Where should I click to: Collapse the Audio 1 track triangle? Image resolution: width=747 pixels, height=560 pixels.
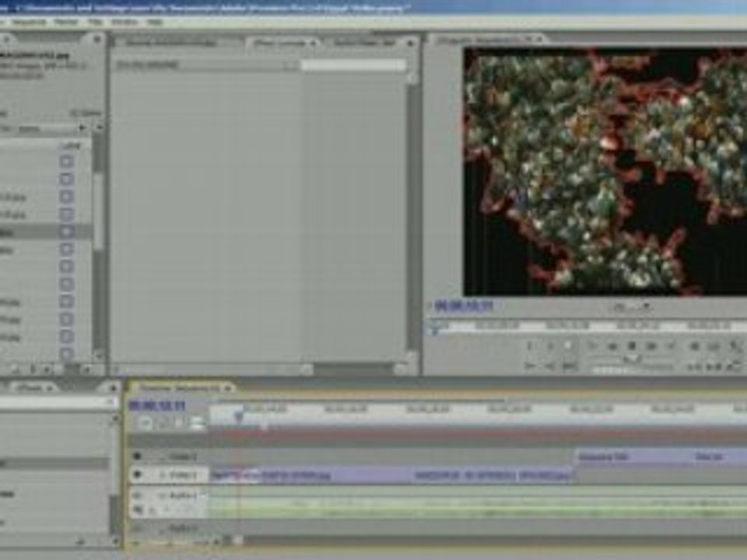click(x=163, y=495)
